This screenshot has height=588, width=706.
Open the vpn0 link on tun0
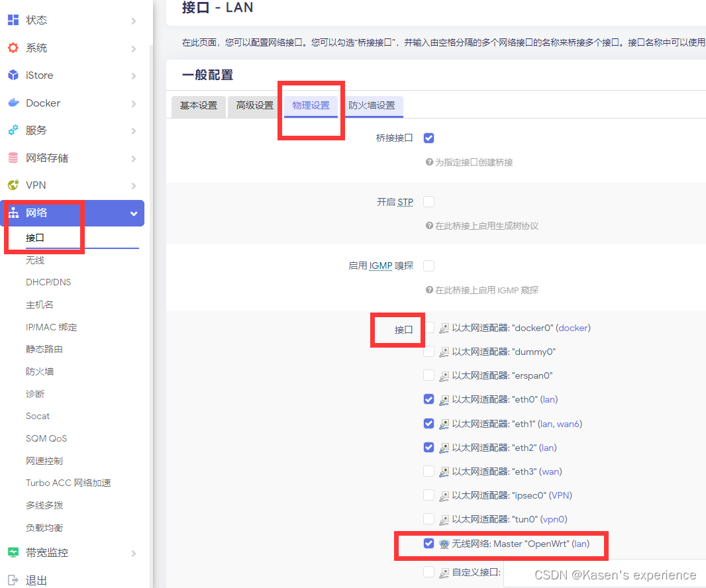554,519
